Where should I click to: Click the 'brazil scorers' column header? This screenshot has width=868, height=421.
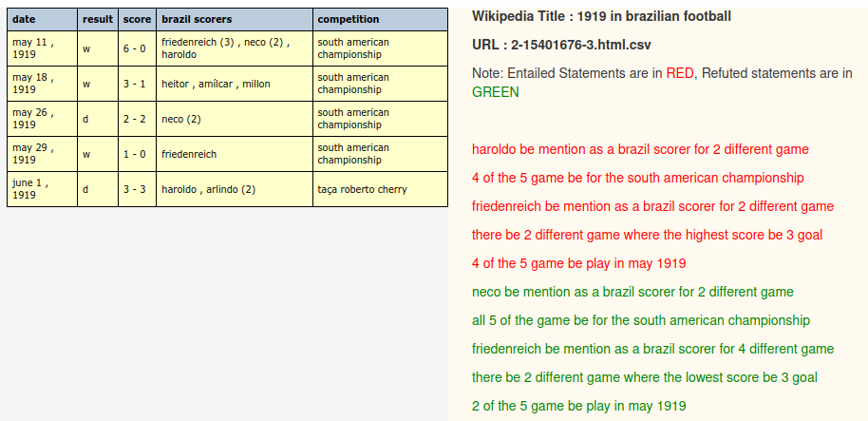235,19
